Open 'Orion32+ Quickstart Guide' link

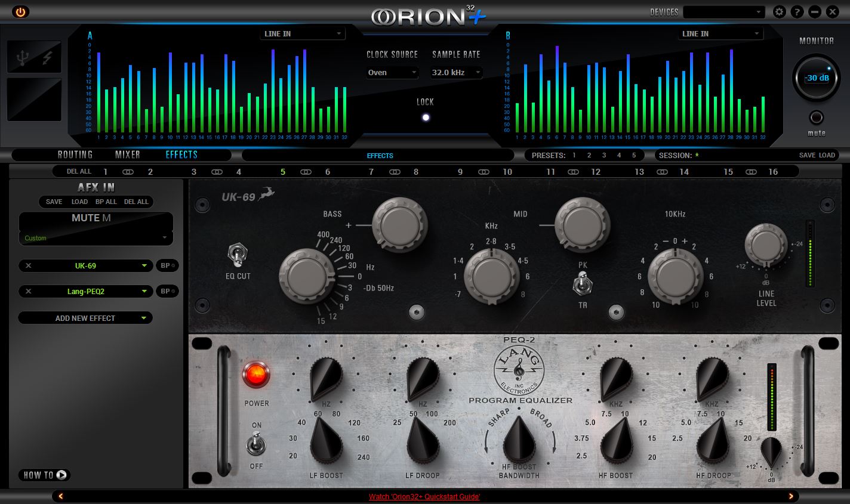424,497
